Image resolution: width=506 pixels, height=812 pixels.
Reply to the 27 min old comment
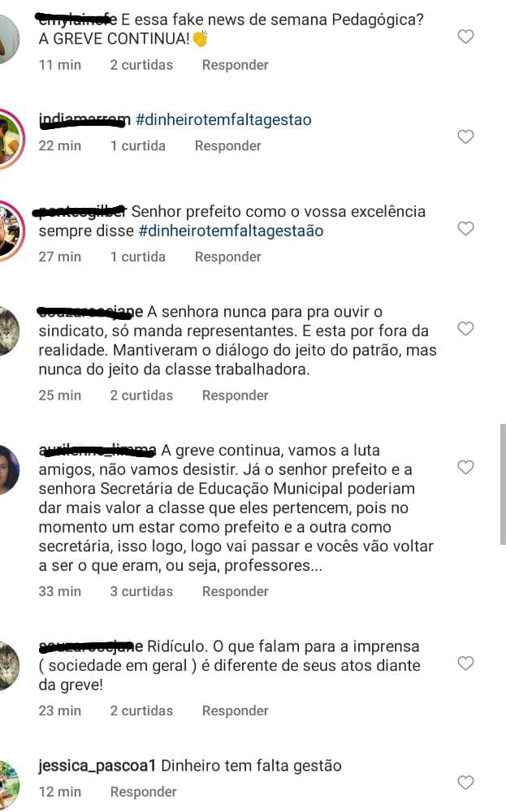(x=228, y=257)
